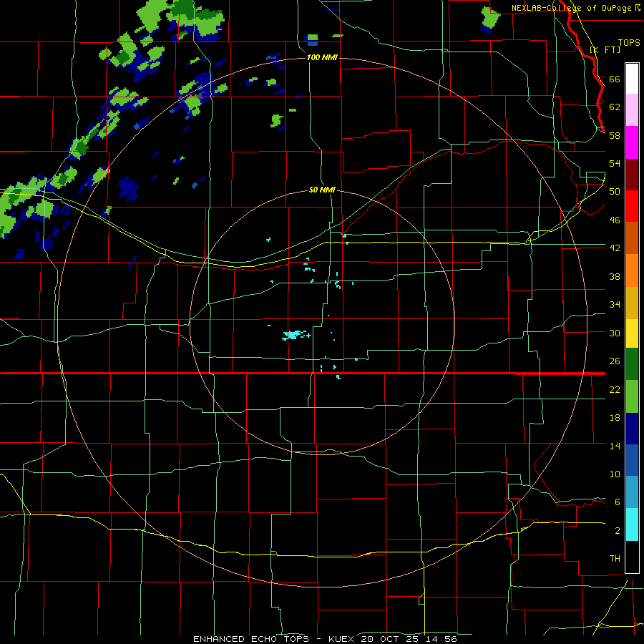
Task: Click the light blue 6 kft legend swatch
Action: point(632,492)
